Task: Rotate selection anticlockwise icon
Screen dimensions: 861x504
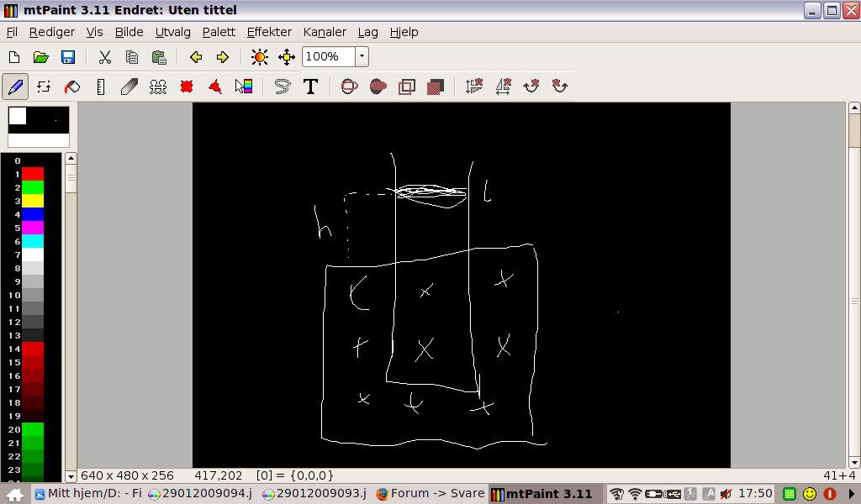Action: [559, 87]
